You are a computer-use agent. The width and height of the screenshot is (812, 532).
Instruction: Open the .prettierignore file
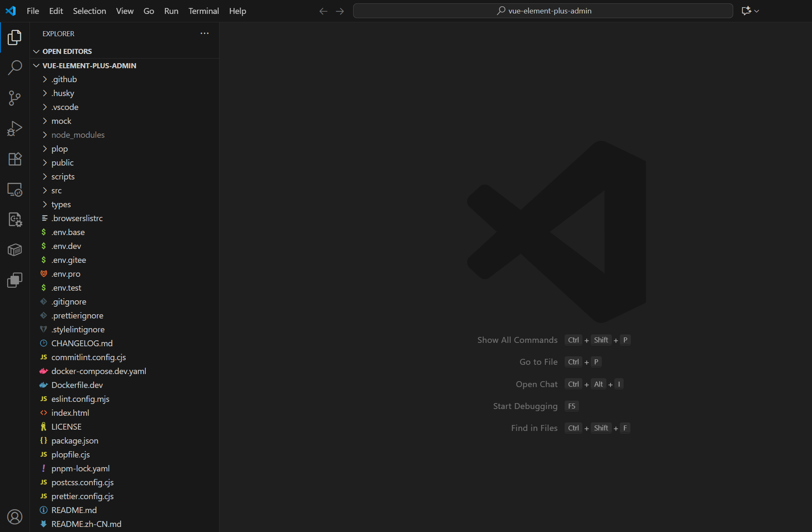[124, 315]
